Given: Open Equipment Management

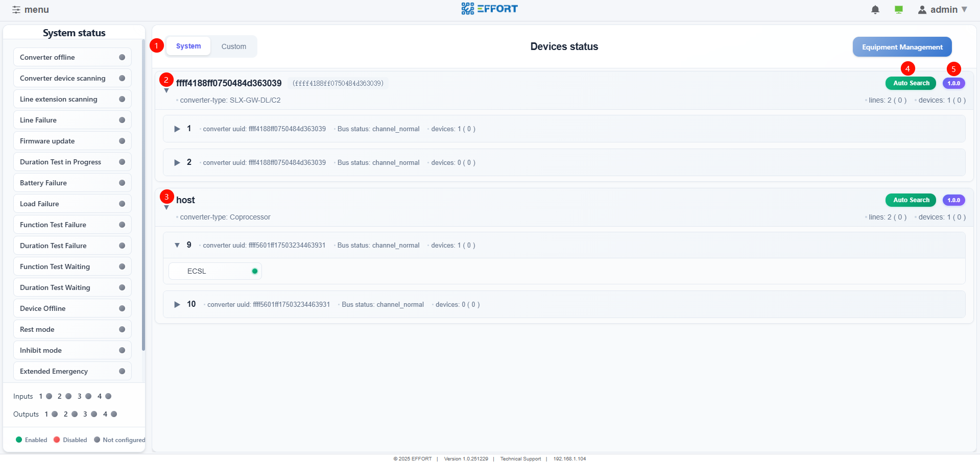Looking at the screenshot, I should tap(902, 47).
